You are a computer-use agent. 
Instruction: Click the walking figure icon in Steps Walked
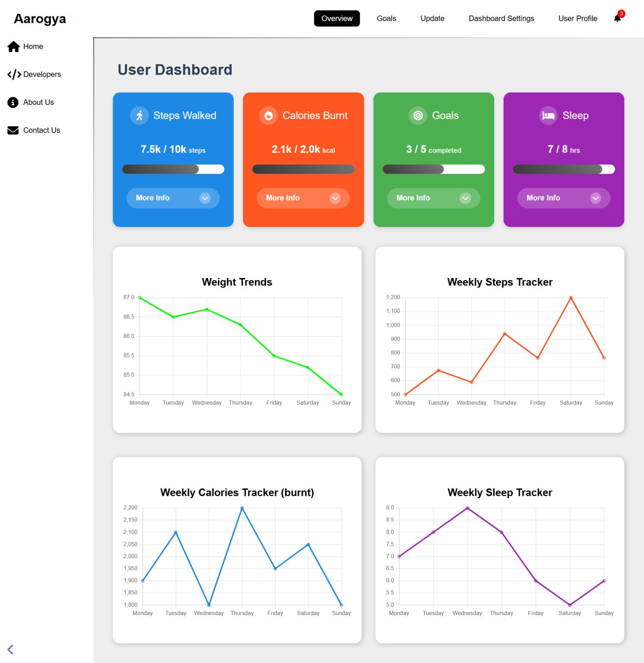tap(140, 116)
